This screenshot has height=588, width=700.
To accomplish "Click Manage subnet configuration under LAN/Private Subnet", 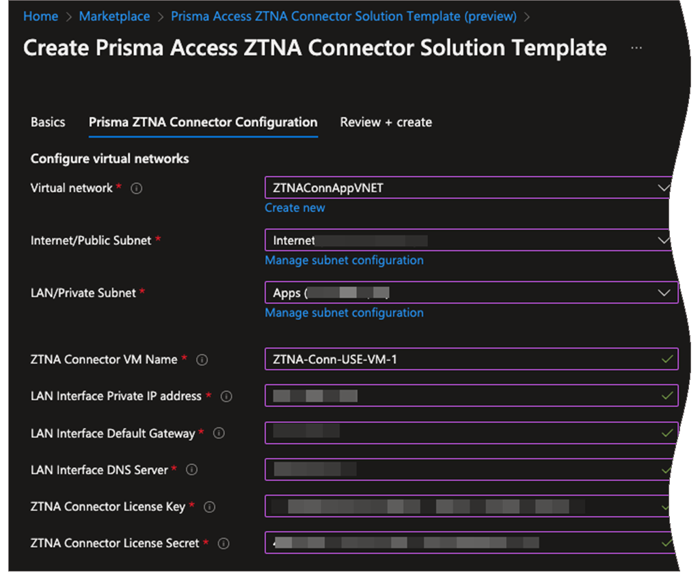I will click(344, 313).
